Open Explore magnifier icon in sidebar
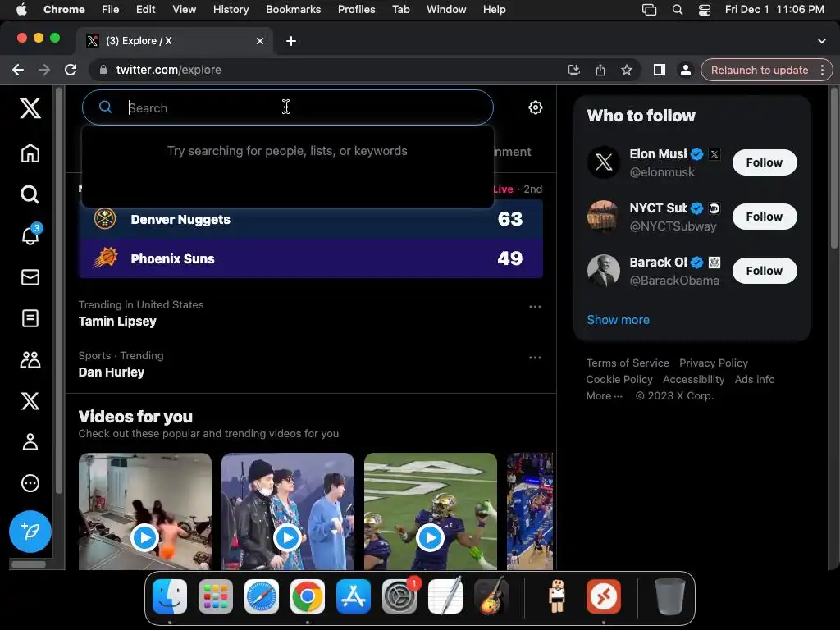Image resolution: width=840 pixels, height=630 pixels. pos(30,194)
